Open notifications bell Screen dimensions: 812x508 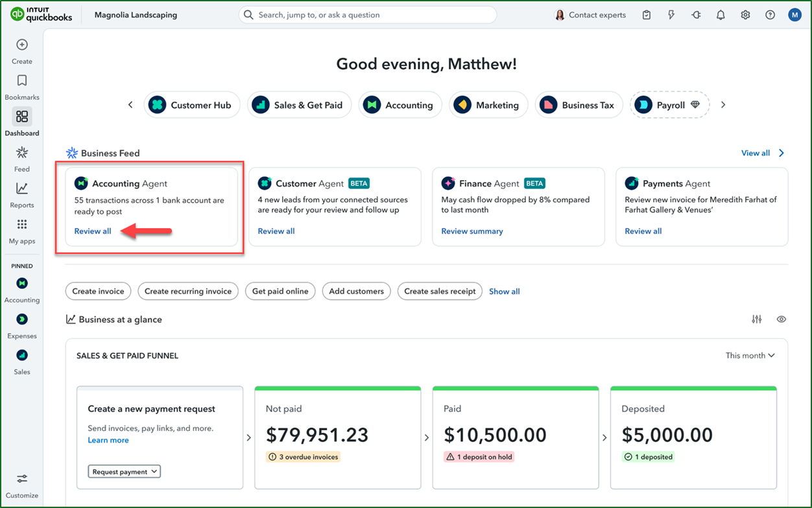tap(721, 15)
